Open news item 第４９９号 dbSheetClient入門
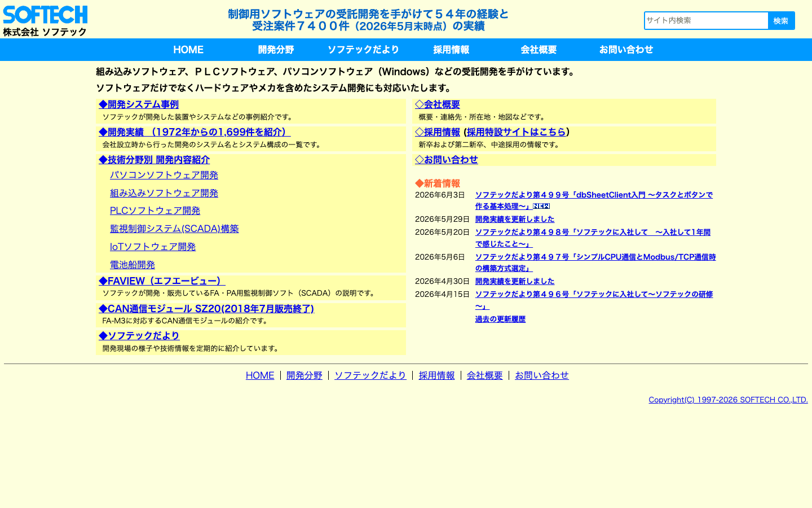This screenshot has width=812, height=508. point(594,200)
